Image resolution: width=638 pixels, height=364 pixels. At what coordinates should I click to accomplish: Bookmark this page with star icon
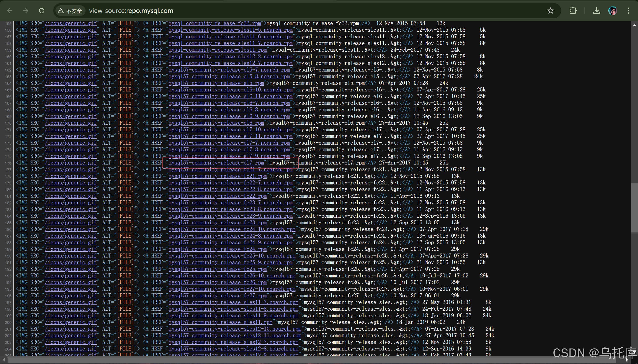(x=550, y=11)
